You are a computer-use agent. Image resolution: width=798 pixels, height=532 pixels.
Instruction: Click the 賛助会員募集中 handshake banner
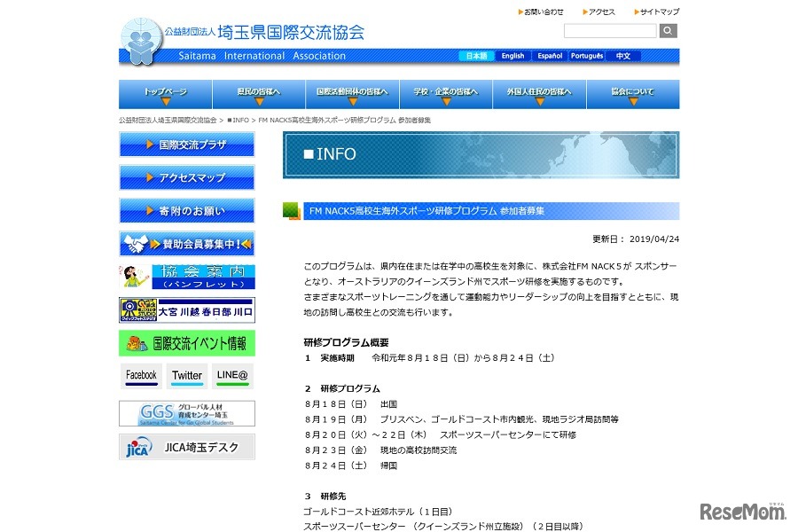click(186, 242)
